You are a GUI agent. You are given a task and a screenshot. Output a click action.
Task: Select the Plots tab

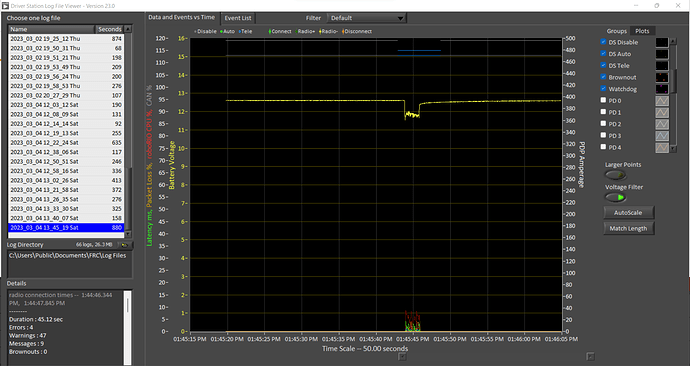tap(642, 31)
